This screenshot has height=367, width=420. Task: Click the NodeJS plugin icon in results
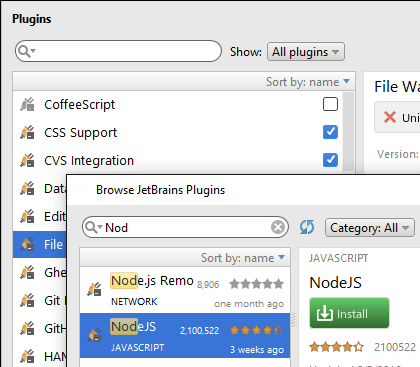click(94, 335)
